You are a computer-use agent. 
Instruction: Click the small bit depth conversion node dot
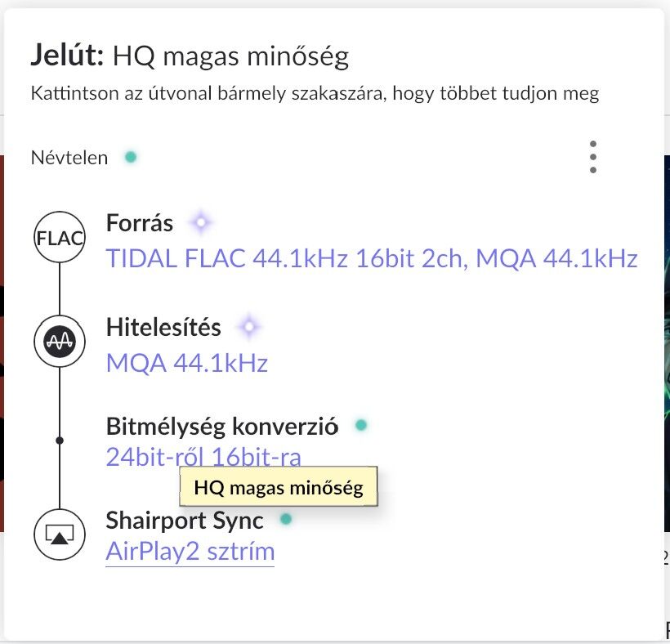[x=60, y=441]
